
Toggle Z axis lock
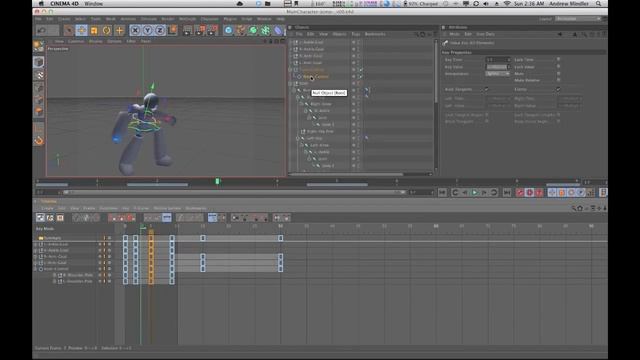pyautogui.click(x=160, y=30)
